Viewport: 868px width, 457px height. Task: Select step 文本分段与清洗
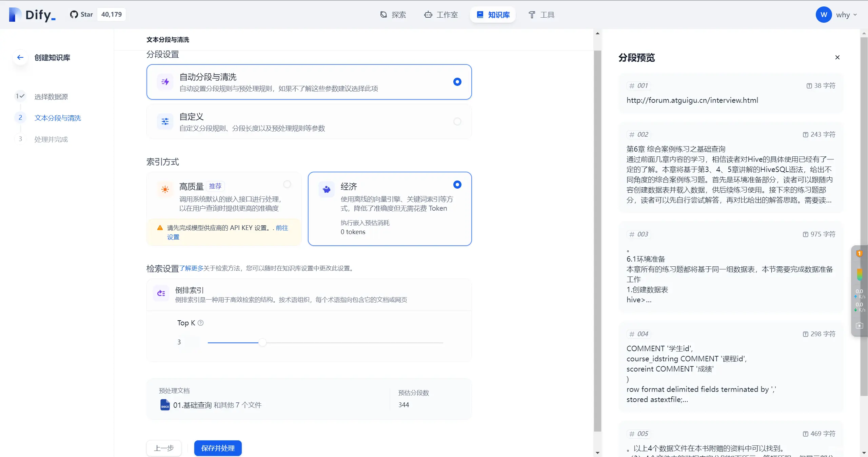point(58,118)
